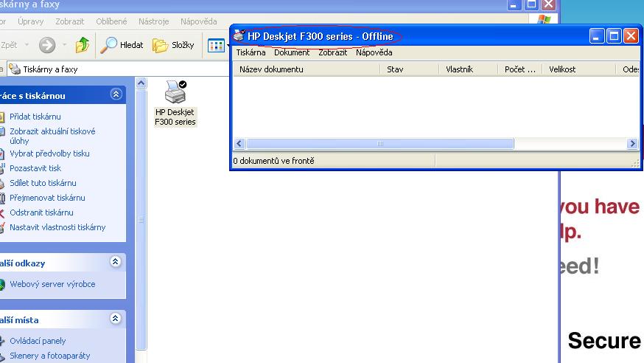Open Webový server výrobce link
Viewport: 644px width, 363px height.
click(52, 284)
